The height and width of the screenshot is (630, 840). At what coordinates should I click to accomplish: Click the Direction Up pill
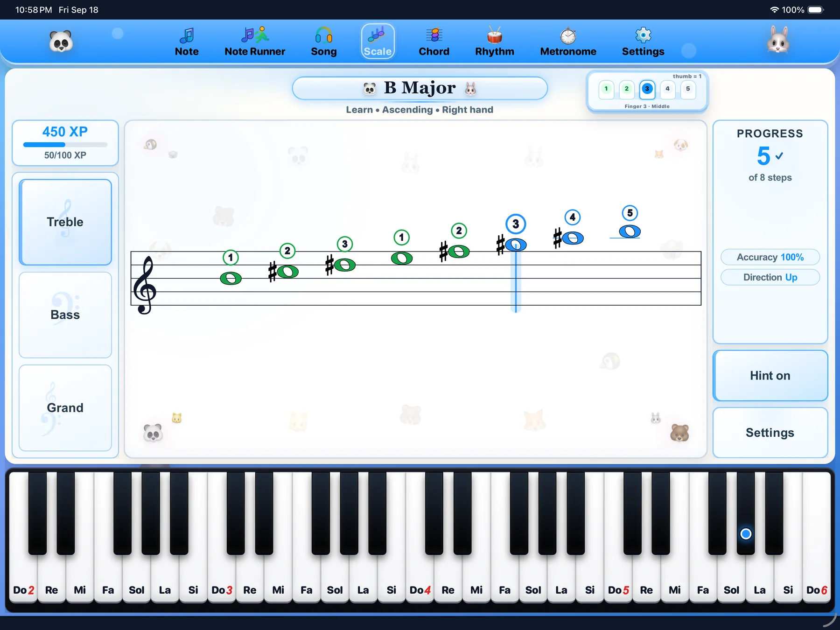[x=770, y=277]
